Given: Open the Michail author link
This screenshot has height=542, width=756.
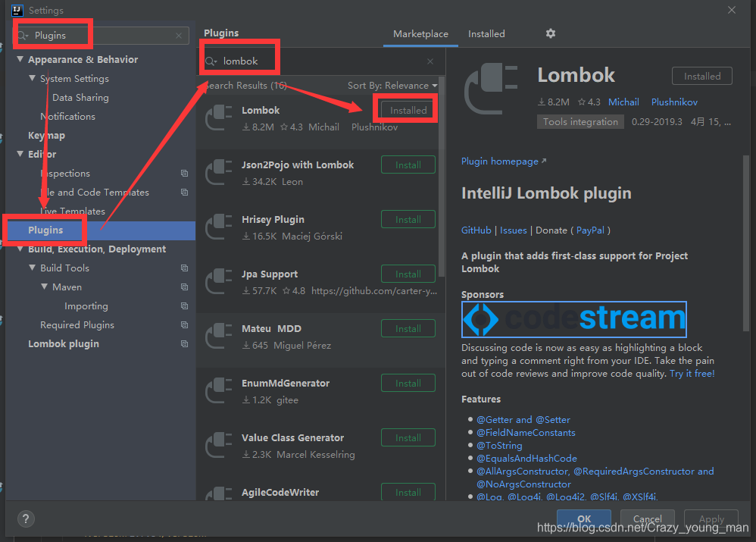Looking at the screenshot, I should pyautogui.click(x=623, y=102).
